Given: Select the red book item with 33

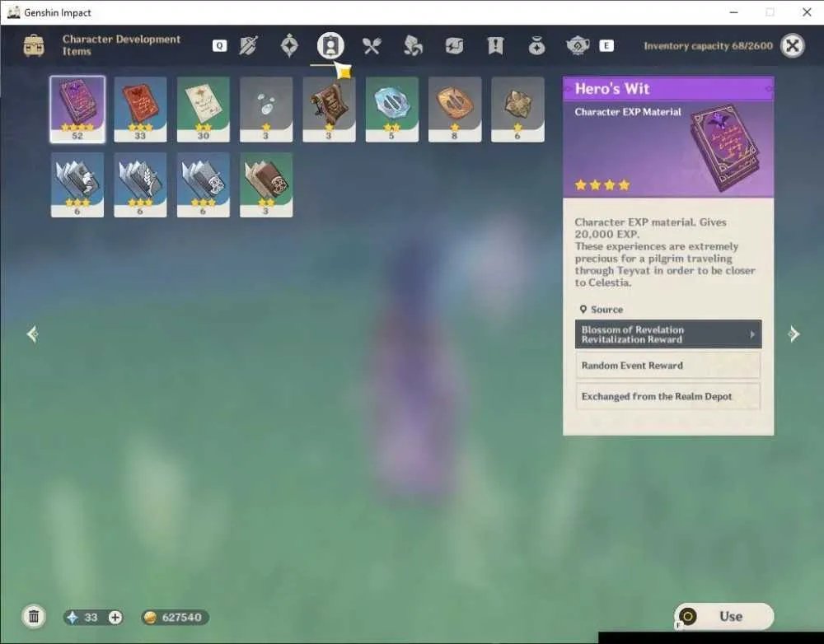Looking at the screenshot, I should (x=140, y=110).
